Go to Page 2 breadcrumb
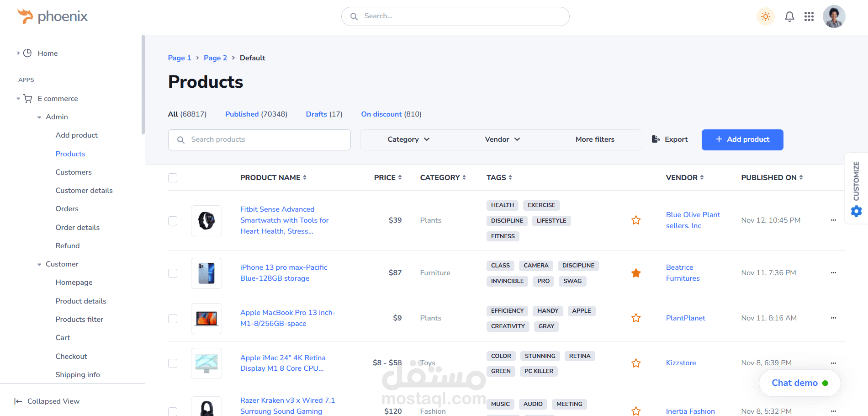 (215, 58)
